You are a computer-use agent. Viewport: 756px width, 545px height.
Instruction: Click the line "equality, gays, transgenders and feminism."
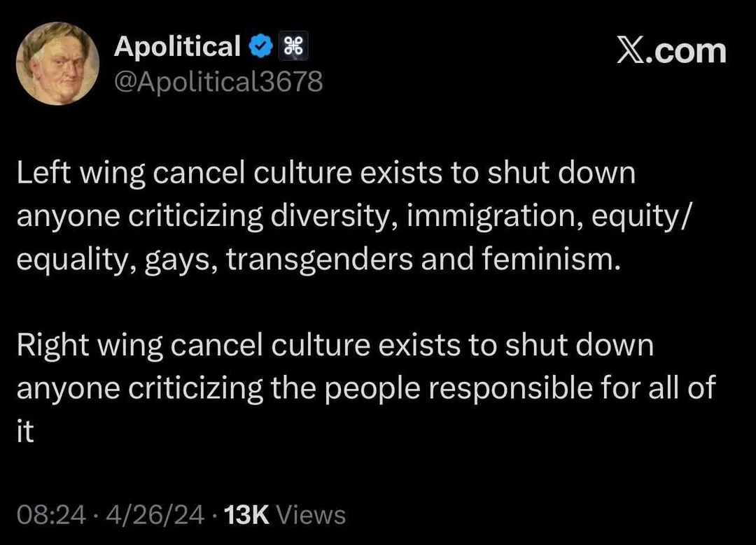coord(318,260)
